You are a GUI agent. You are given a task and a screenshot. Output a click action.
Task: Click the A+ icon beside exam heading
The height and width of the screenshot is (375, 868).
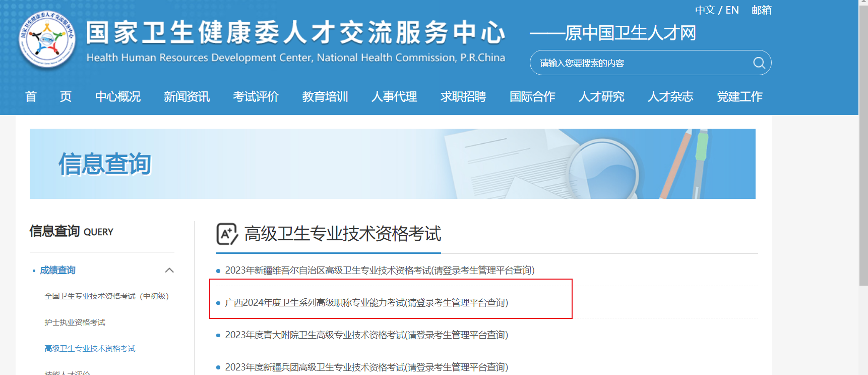click(227, 234)
